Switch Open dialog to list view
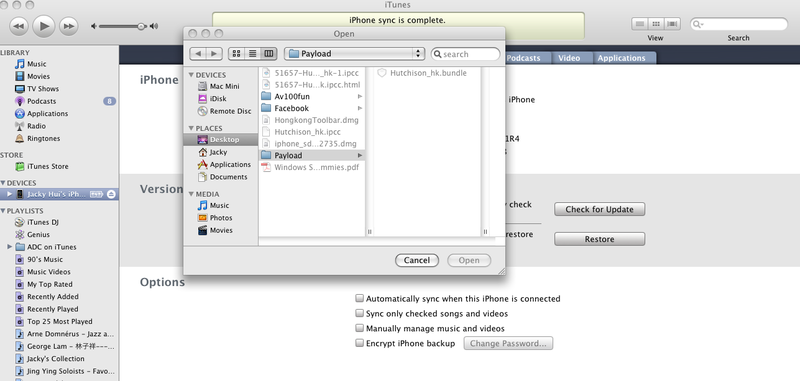Image resolution: width=800 pixels, height=381 pixels. (x=252, y=54)
